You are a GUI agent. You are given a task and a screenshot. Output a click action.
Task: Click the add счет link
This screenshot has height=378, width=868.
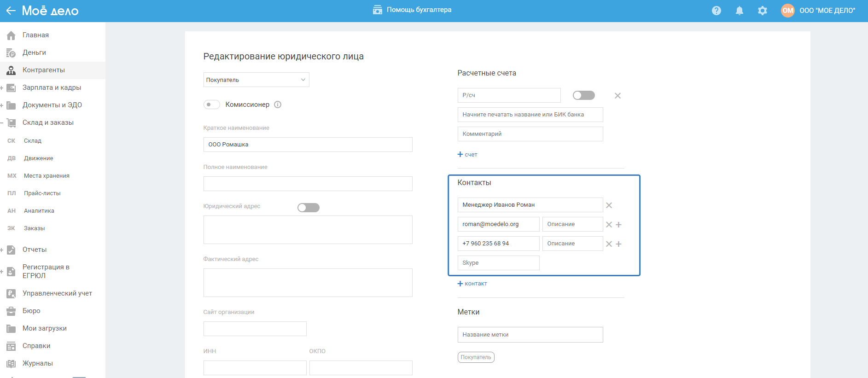[467, 155]
